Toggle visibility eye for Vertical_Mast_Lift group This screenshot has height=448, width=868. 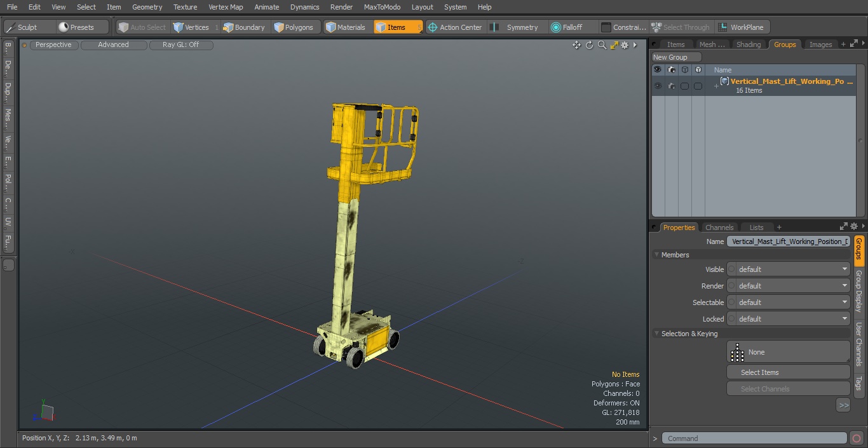tap(657, 86)
